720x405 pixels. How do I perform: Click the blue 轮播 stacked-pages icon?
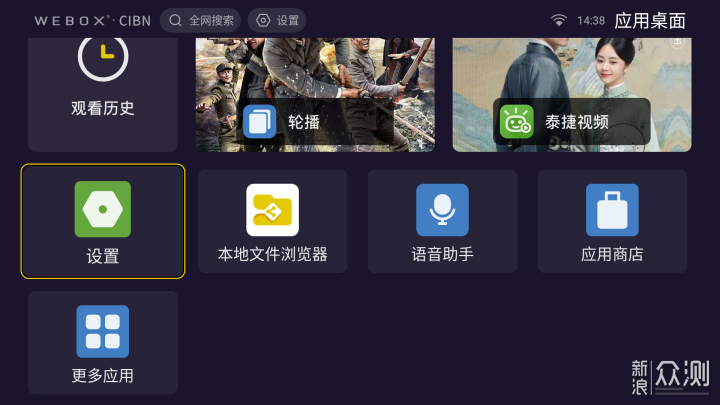click(259, 122)
